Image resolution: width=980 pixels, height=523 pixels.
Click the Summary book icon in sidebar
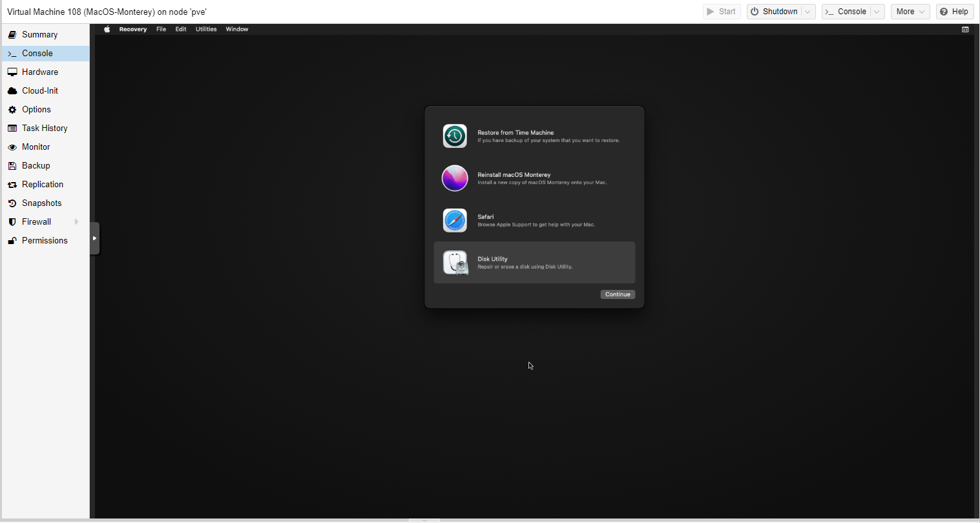(12, 35)
